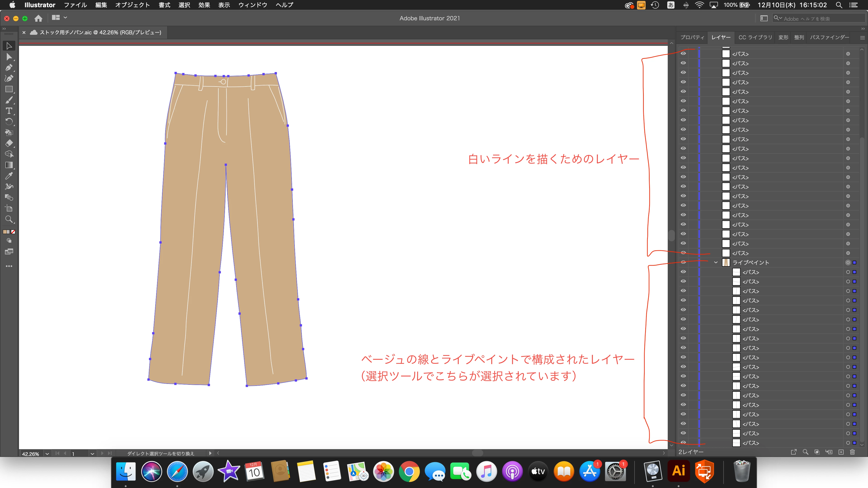Screen dimensions: 868x488
Task: Select the Direct Selection tool
Action: coord(9,57)
